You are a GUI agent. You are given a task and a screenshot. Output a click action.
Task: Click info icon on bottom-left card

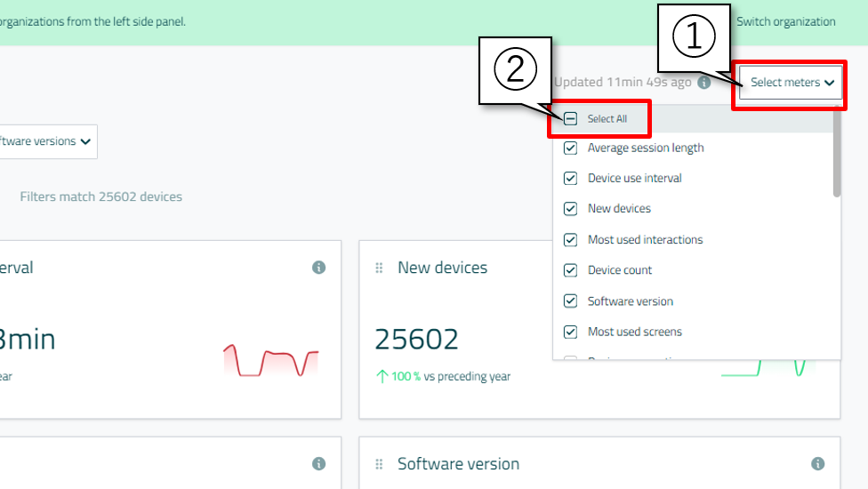318,464
